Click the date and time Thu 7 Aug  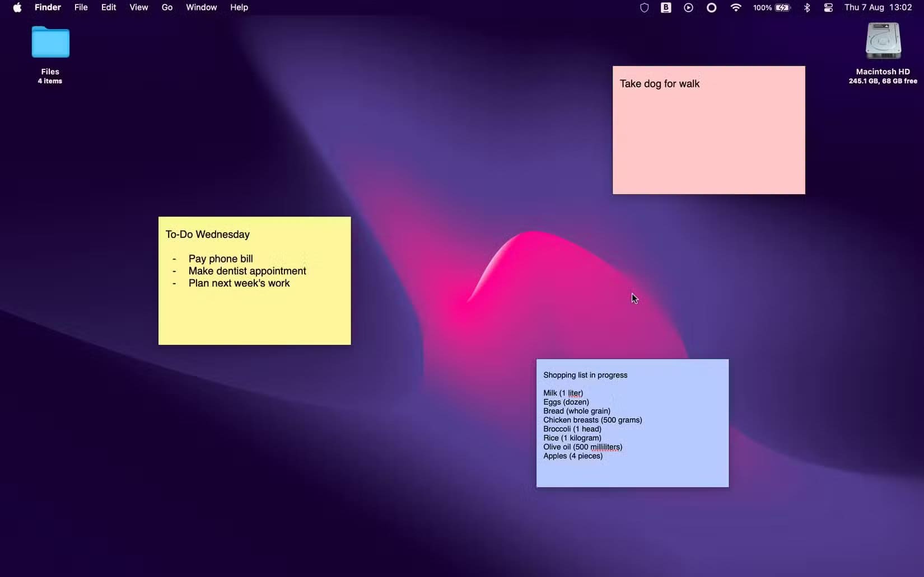[878, 7]
